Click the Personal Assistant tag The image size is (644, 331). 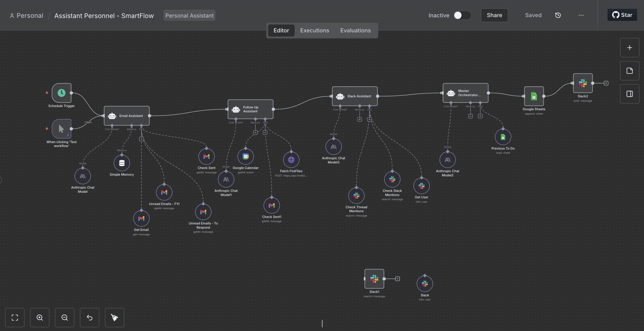pyautogui.click(x=189, y=16)
